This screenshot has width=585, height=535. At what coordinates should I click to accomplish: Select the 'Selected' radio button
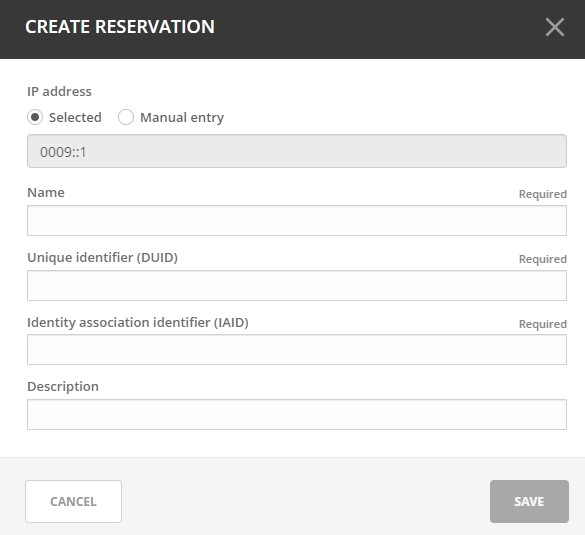click(x=35, y=117)
